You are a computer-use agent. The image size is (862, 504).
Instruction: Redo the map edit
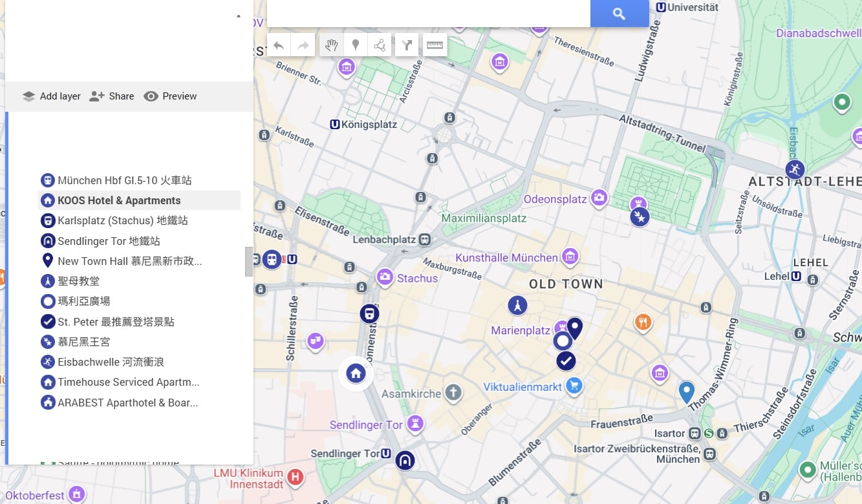pyautogui.click(x=303, y=45)
